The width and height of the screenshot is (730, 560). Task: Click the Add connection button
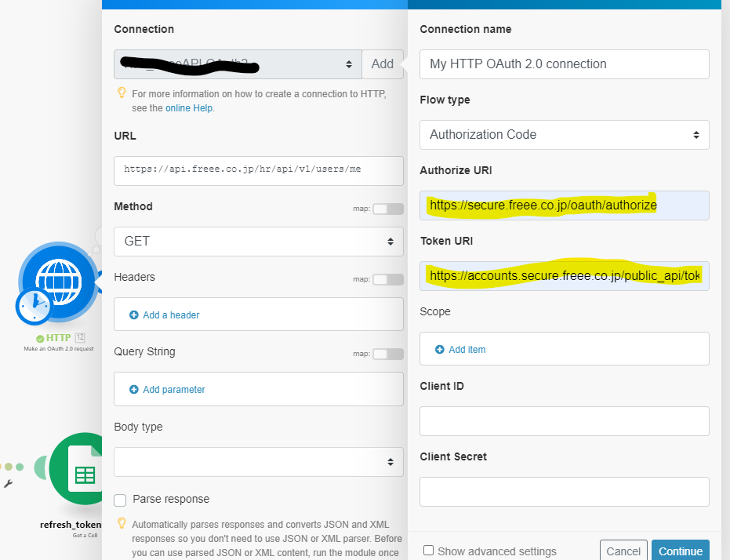(x=382, y=64)
